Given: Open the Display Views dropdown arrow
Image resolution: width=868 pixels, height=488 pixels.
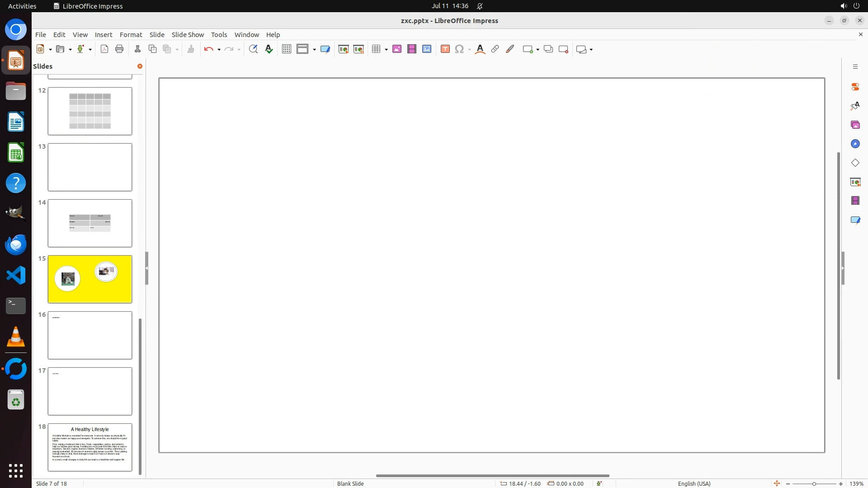Looking at the screenshot, I should pos(314,50).
